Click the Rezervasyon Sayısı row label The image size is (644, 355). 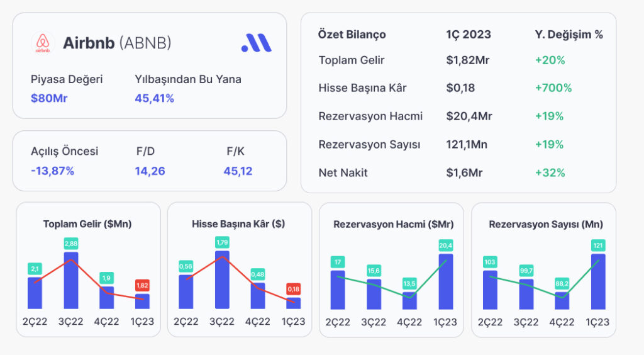coord(370,145)
